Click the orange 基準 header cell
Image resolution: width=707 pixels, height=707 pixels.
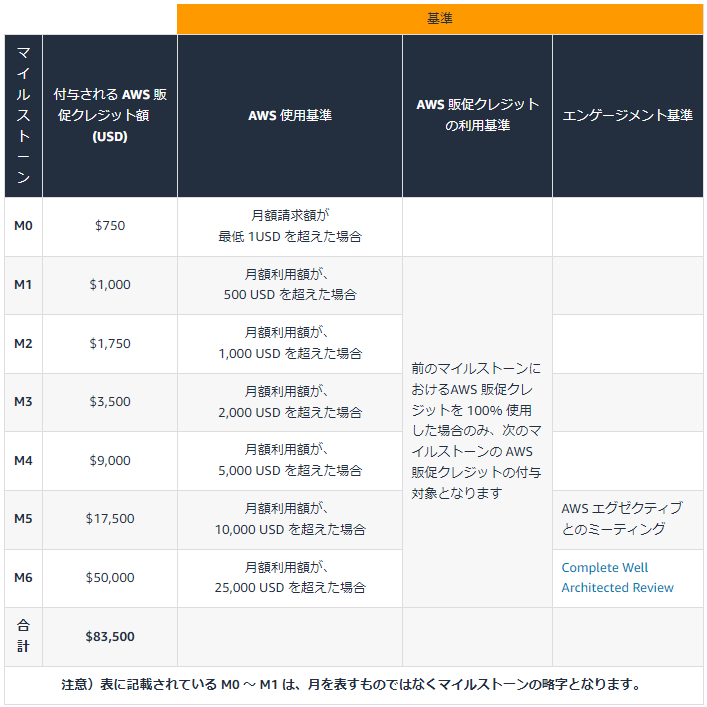440,19
